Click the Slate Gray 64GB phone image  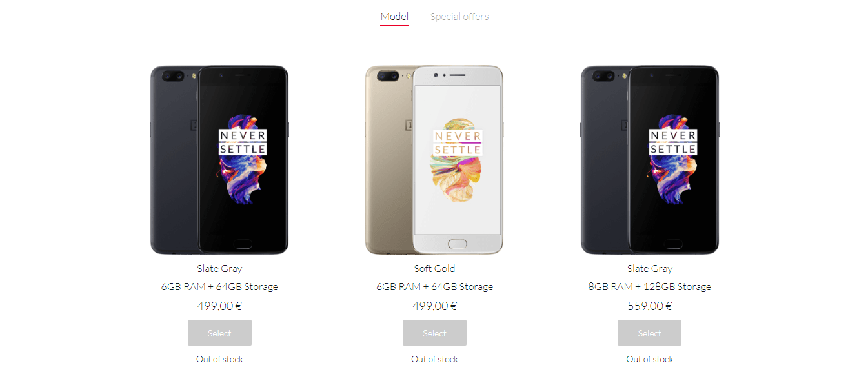pos(219,159)
